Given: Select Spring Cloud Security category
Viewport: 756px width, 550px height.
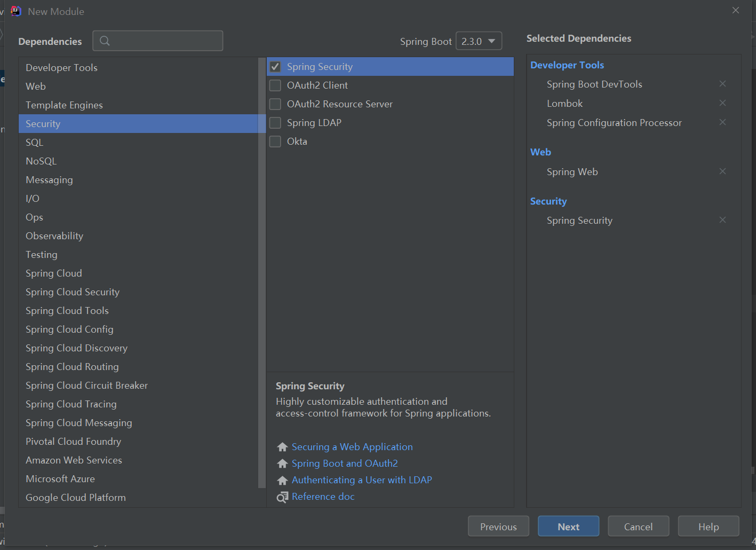Looking at the screenshot, I should (138, 292).
